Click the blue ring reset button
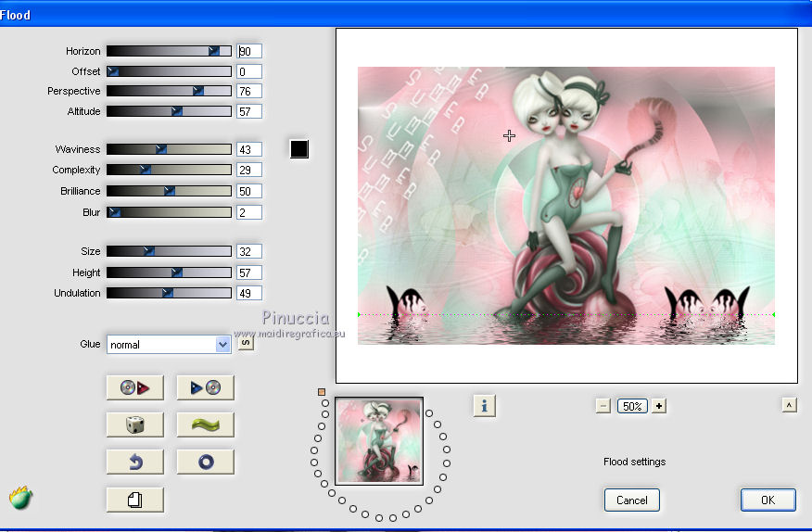The height and width of the screenshot is (532, 812). (206, 462)
